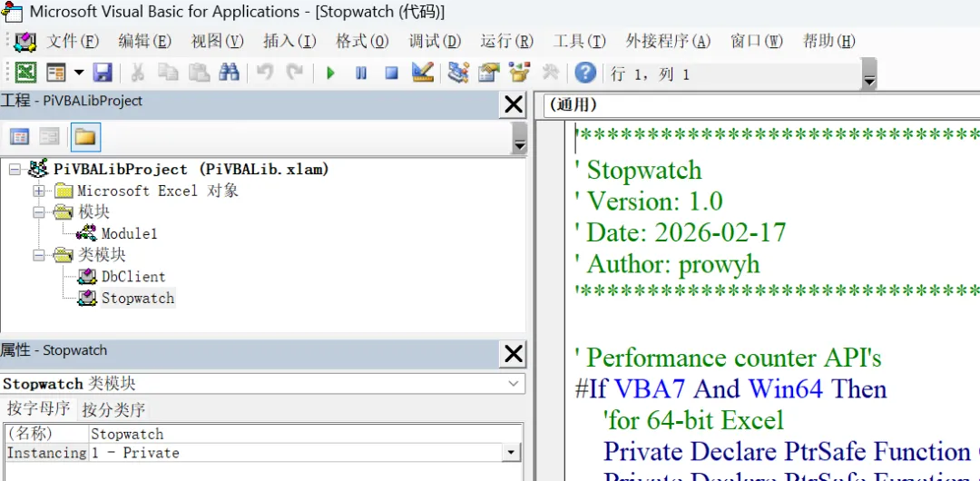This screenshot has height=481, width=980.
Task: Click the 行 1, 列 1 position indicator
Action: [650, 74]
